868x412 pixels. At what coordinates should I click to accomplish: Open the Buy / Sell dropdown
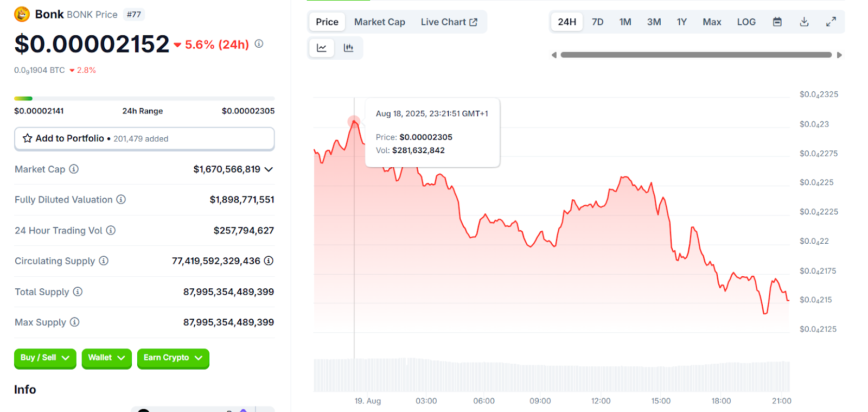pos(45,358)
